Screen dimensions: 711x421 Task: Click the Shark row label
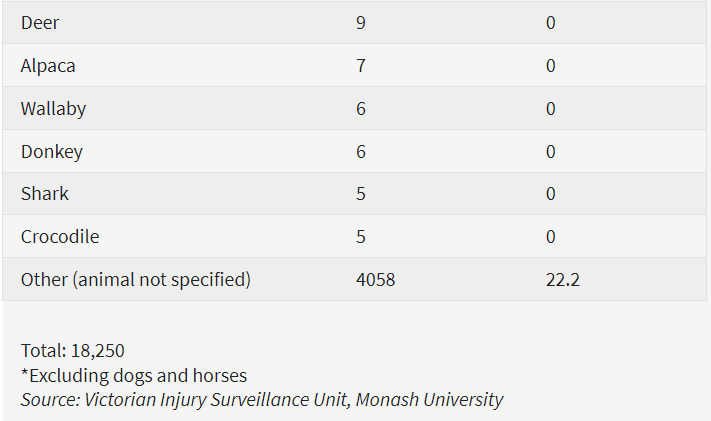(x=45, y=194)
